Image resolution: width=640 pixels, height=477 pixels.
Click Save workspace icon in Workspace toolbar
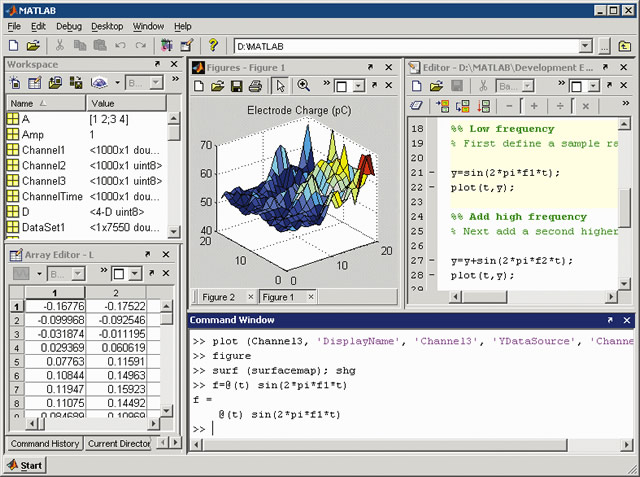[x=76, y=83]
